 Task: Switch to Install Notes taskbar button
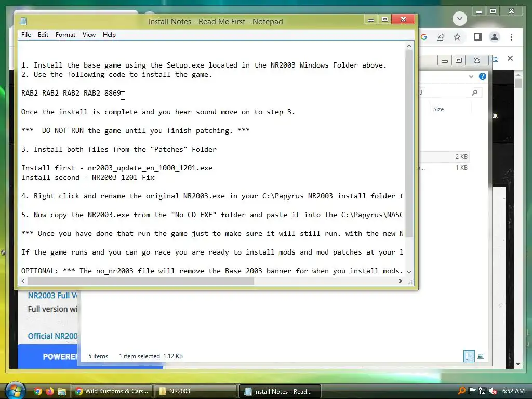pyautogui.click(x=280, y=391)
